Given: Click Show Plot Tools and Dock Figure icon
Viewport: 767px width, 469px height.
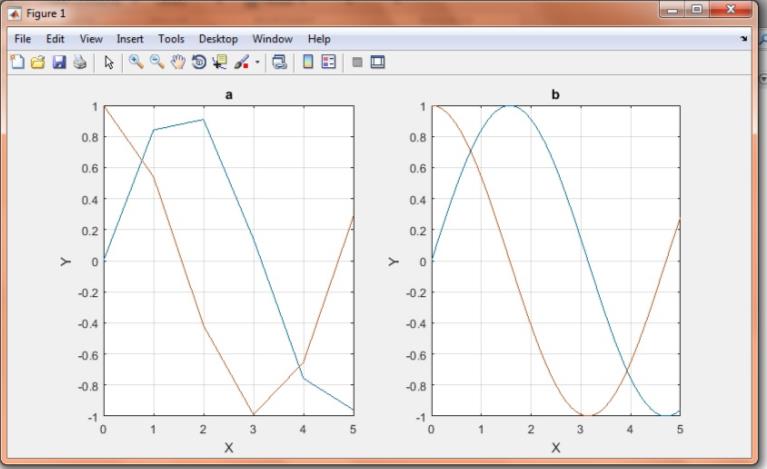Looking at the screenshot, I should click(x=378, y=62).
